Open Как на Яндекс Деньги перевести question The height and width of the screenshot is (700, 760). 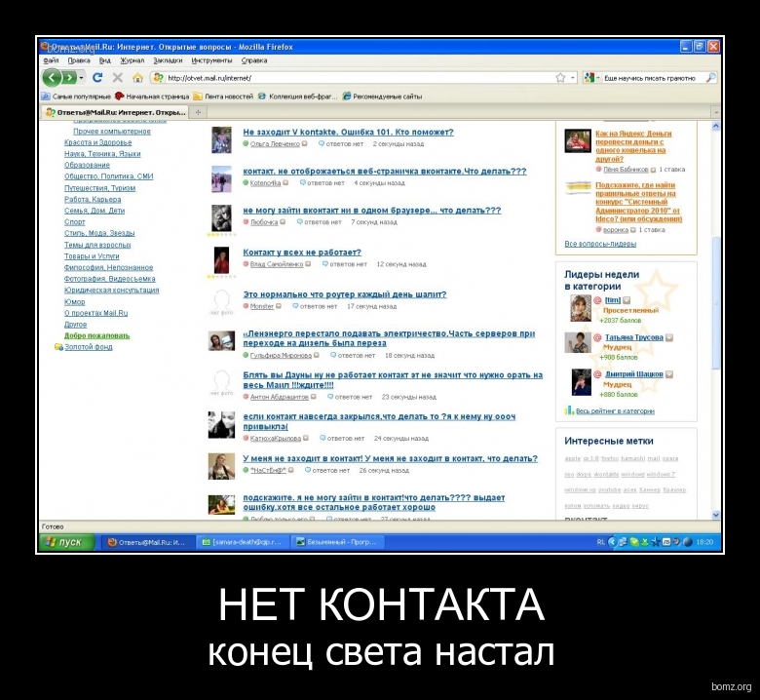(x=633, y=146)
